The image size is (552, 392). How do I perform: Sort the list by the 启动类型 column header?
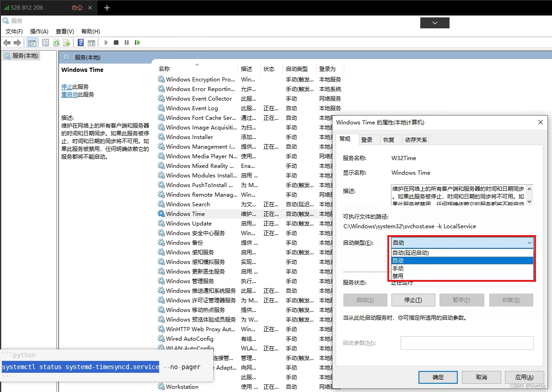pos(299,69)
